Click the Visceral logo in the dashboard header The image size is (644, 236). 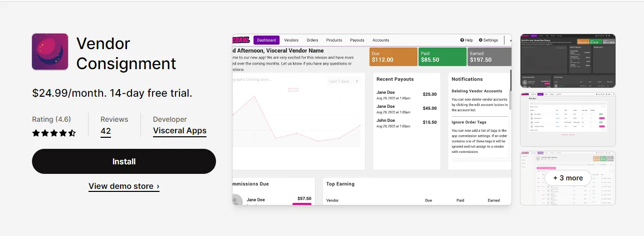click(242, 40)
